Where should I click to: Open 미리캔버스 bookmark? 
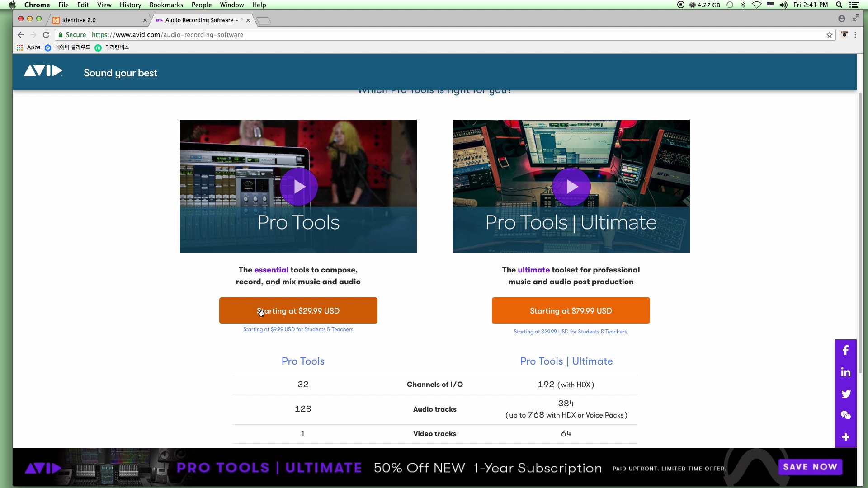click(112, 47)
